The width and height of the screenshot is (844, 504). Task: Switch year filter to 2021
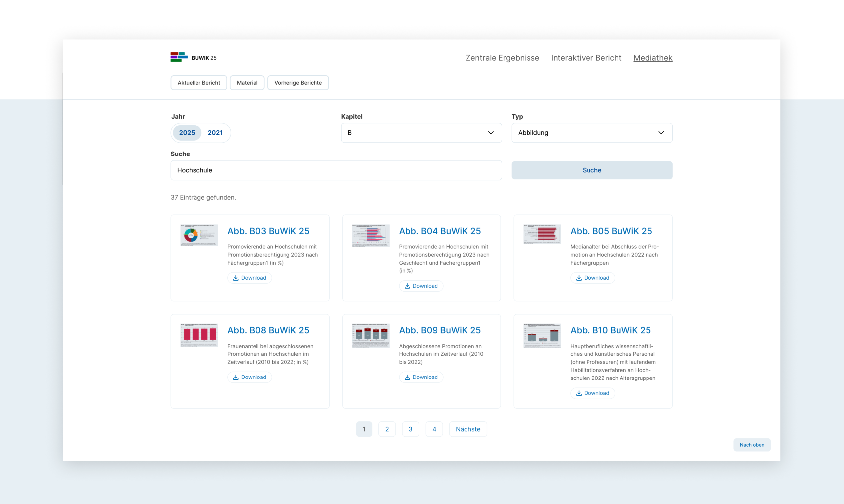tap(215, 133)
